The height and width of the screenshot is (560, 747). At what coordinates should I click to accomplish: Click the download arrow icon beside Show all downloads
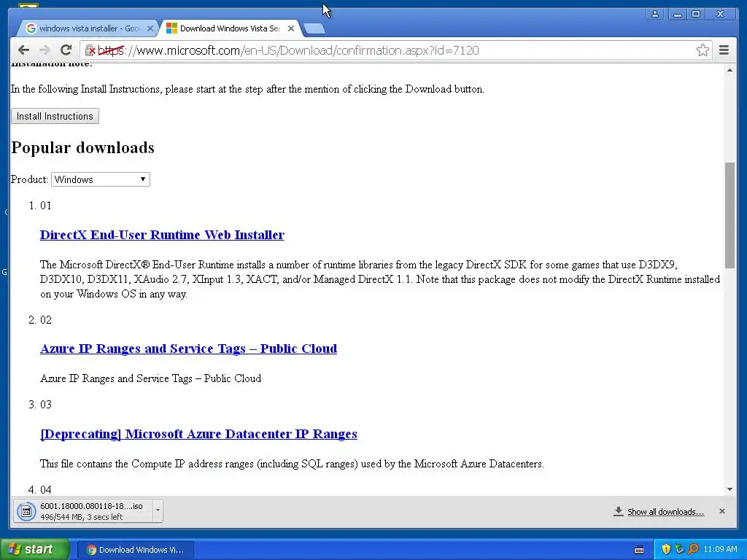[x=619, y=511]
